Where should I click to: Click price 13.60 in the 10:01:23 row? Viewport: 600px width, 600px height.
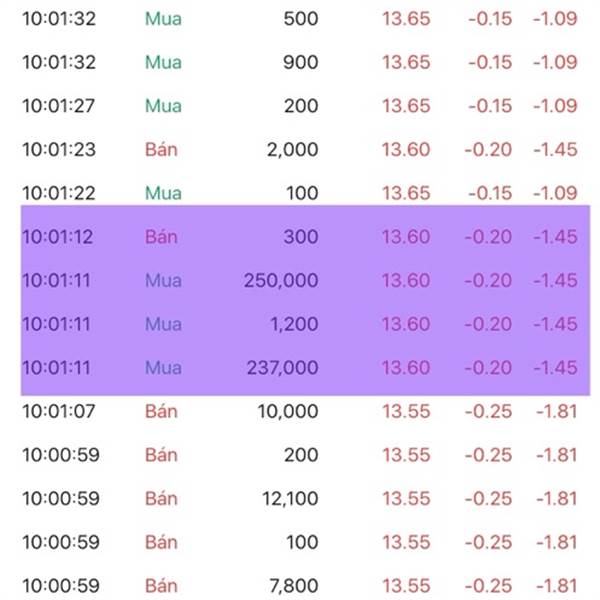[x=406, y=150]
